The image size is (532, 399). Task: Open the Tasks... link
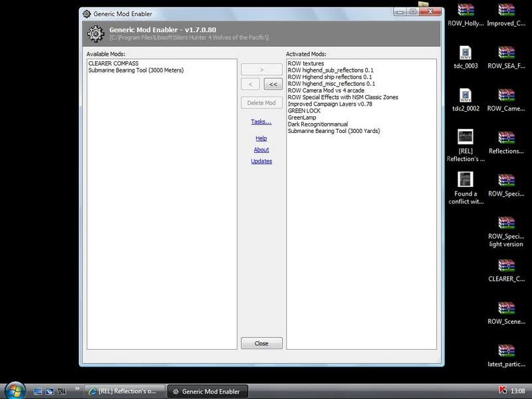tap(261, 122)
